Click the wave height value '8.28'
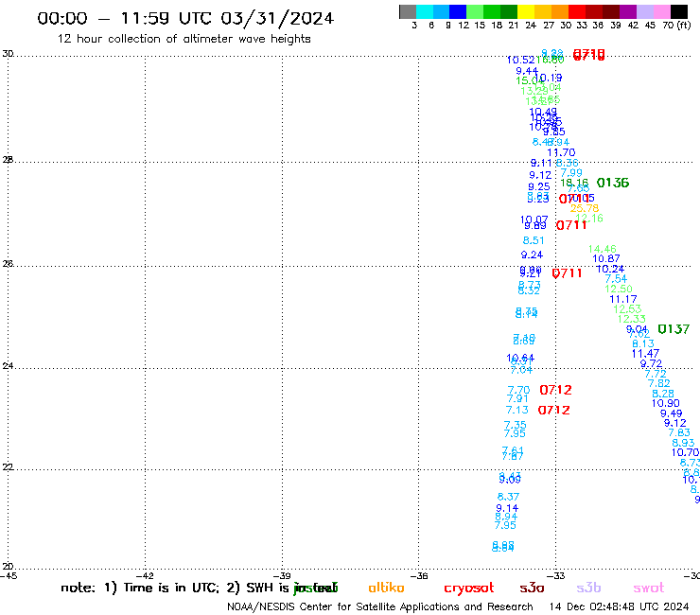The height and width of the screenshot is (615, 700). click(x=663, y=394)
